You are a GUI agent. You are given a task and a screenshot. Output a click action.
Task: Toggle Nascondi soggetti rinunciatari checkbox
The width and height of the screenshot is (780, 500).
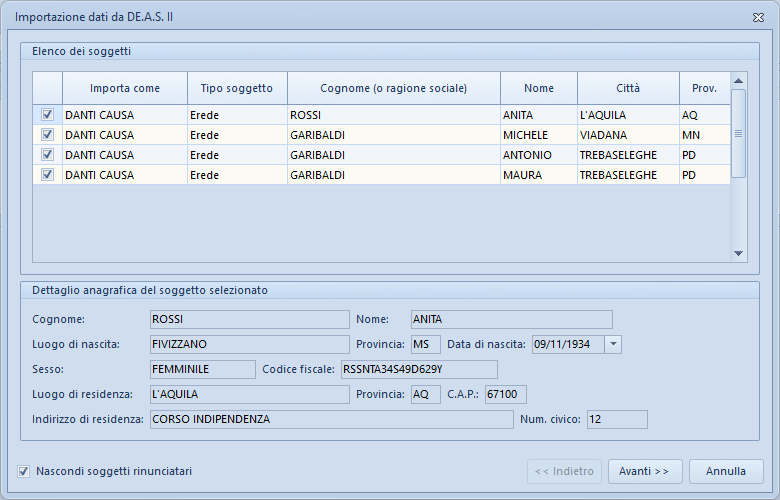[x=24, y=471]
